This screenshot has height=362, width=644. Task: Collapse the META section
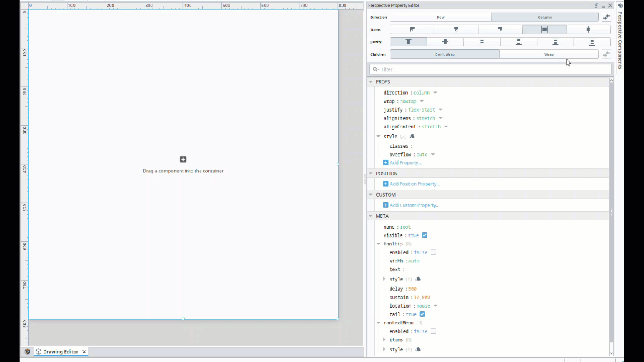[371, 216]
